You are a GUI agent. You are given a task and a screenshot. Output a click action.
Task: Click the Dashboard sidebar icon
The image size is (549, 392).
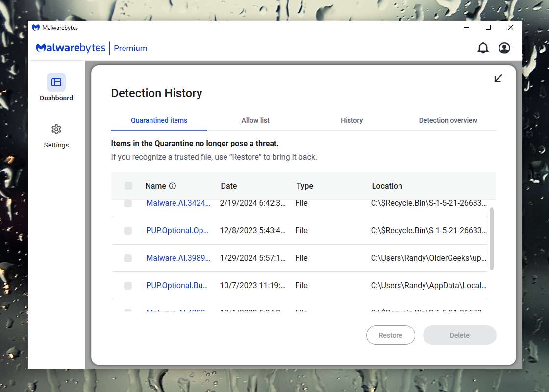(56, 82)
